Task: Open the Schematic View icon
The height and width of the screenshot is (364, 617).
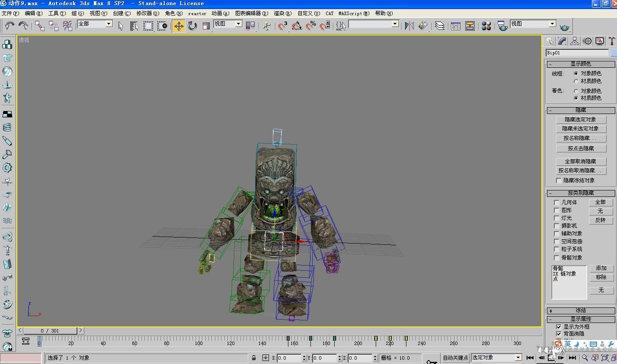Action: pyautogui.click(x=470, y=26)
